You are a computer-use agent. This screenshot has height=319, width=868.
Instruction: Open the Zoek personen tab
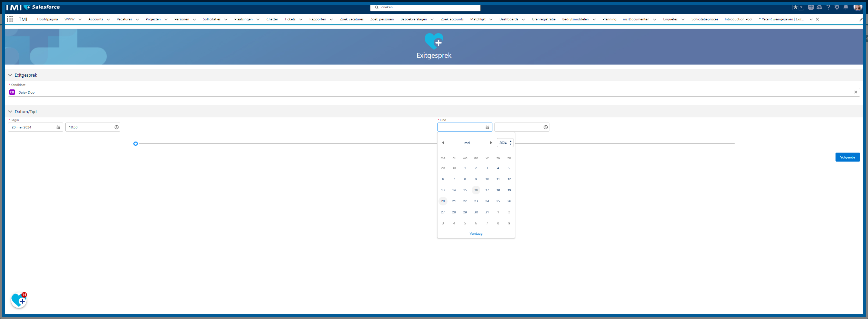pyautogui.click(x=382, y=19)
